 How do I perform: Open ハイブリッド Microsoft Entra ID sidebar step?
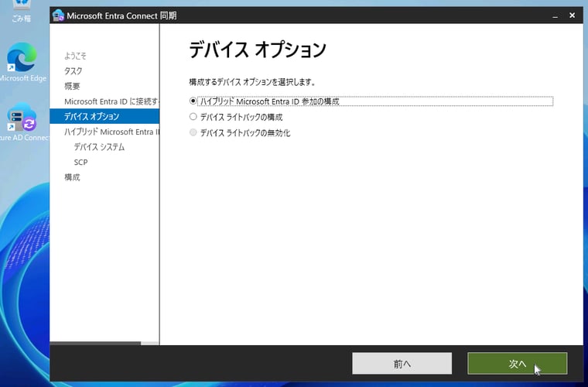111,132
